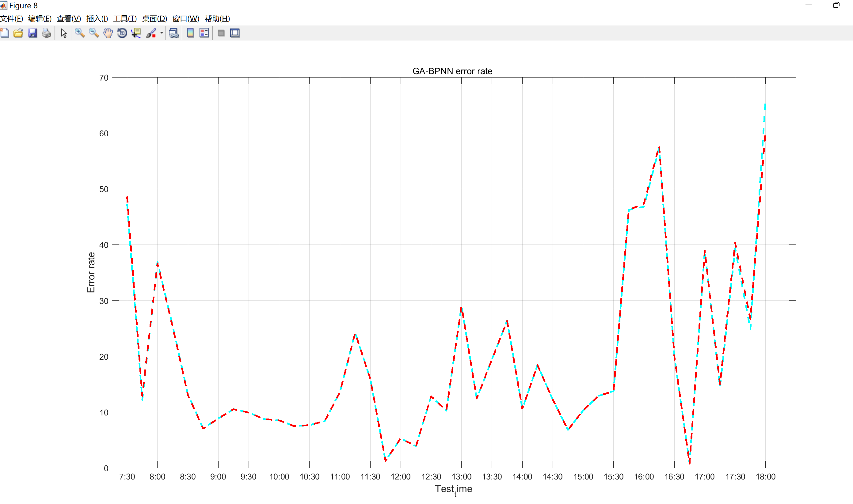Save the figure with floppy icon

[x=32, y=33]
